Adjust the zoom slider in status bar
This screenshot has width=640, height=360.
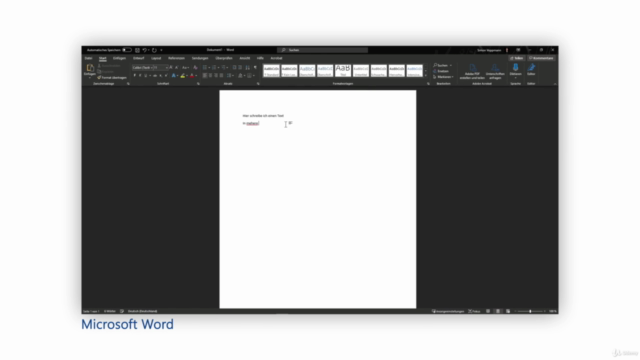pyautogui.click(x=530, y=311)
